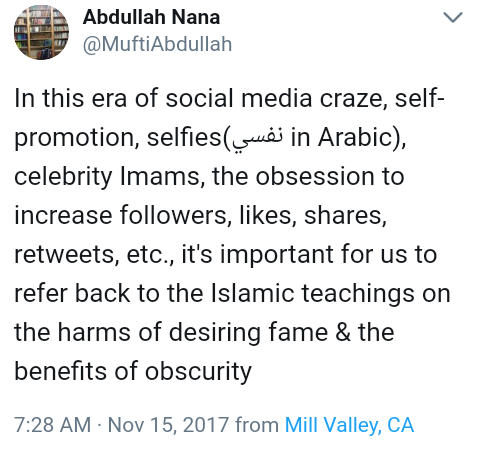Viewport: 480px width, 453px height.
Task: Click the word 'benefits' in last line
Action: 61,371
